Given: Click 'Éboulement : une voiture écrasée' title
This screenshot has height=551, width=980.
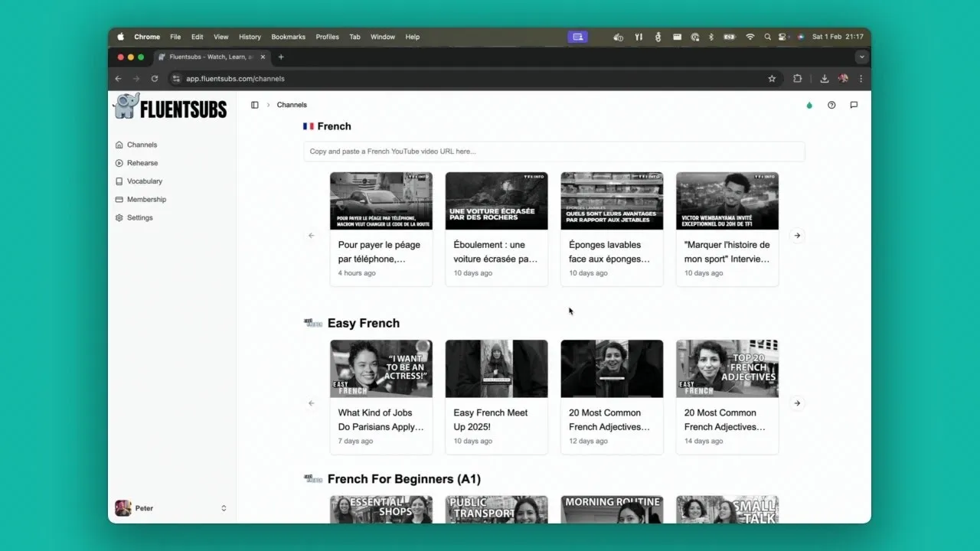Looking at the screenshot, I should click(x=495, y=252).
